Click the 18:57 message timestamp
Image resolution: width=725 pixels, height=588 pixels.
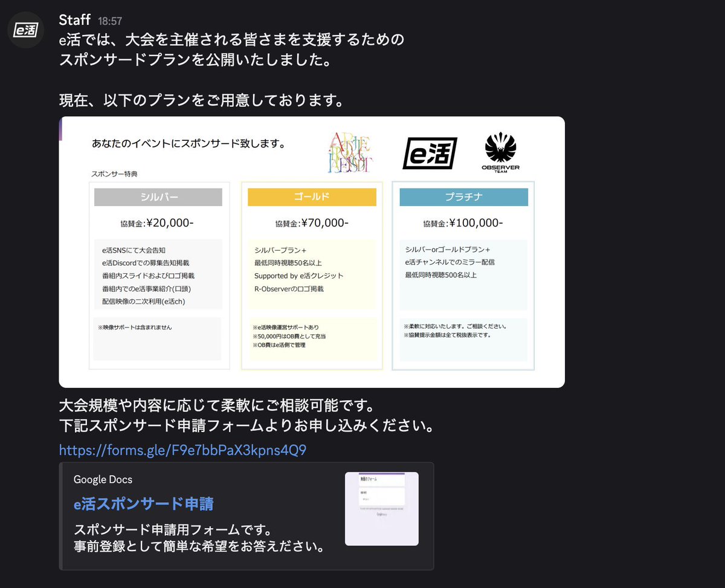[x=110, y=21]
